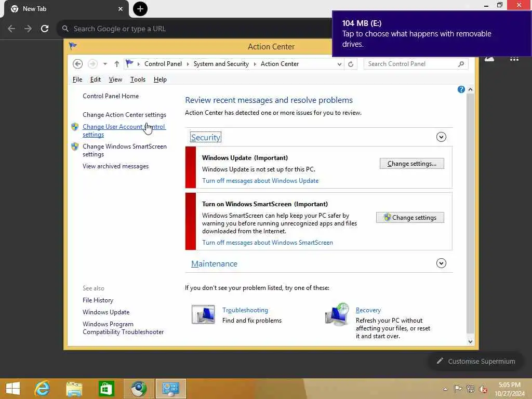Turn off messages about Windows Update

point(260,181)
